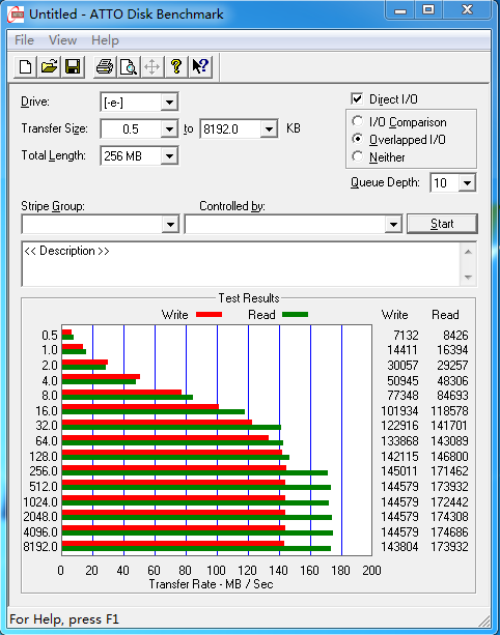Click the Description scrollbar up arrow
This screenshot has height=635, width=500.
click(x=468, y=252)
